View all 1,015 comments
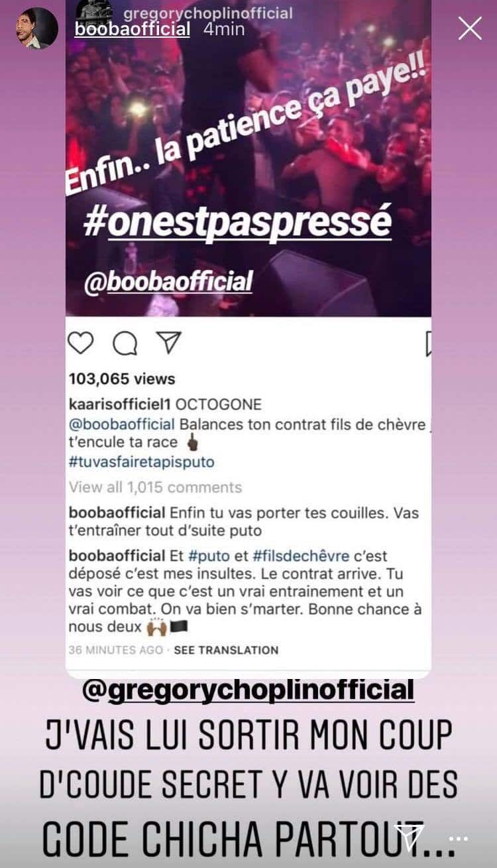This screenshot has width=497, height=868. (156, 487)
